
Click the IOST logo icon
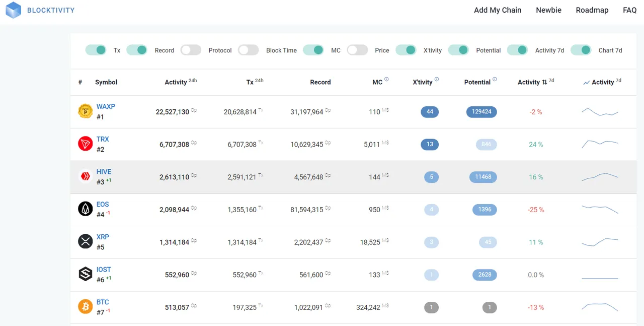tap(86, 274)
